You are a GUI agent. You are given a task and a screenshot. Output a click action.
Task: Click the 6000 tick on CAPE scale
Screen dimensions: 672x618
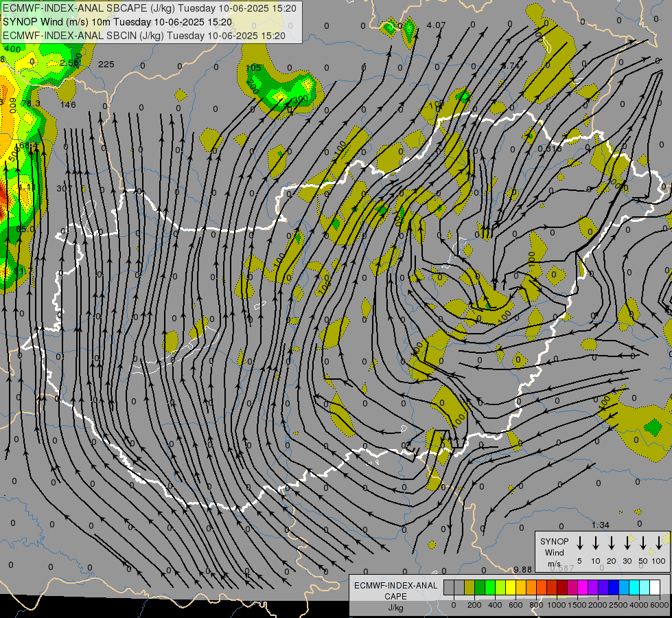660,605
